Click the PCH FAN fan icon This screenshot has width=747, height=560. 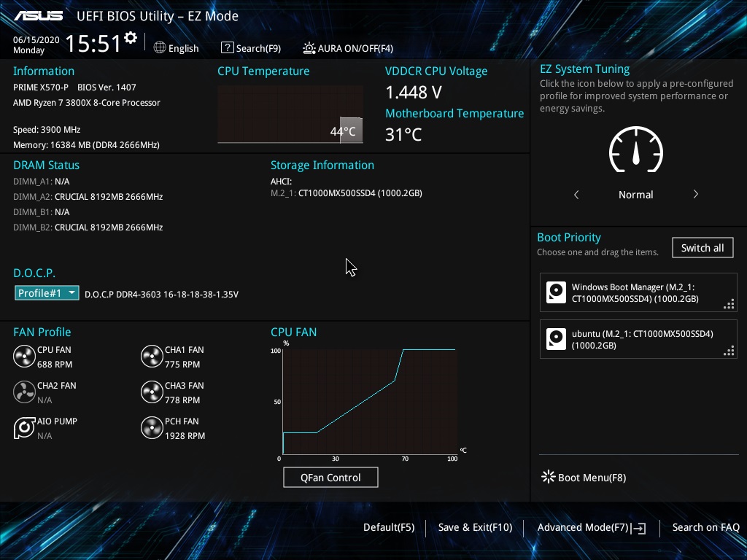152,428
